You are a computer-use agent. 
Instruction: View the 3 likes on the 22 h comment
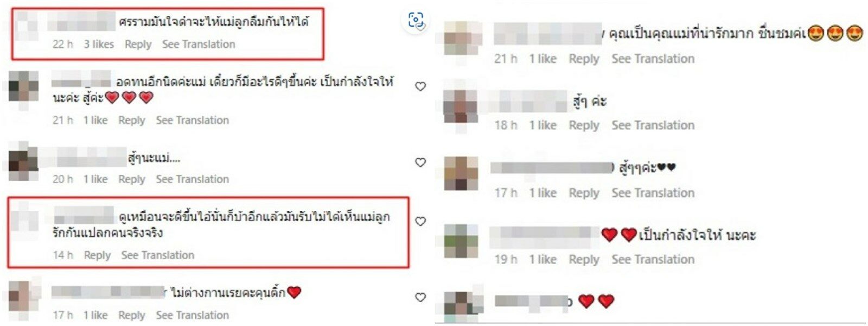click(99, 45)
